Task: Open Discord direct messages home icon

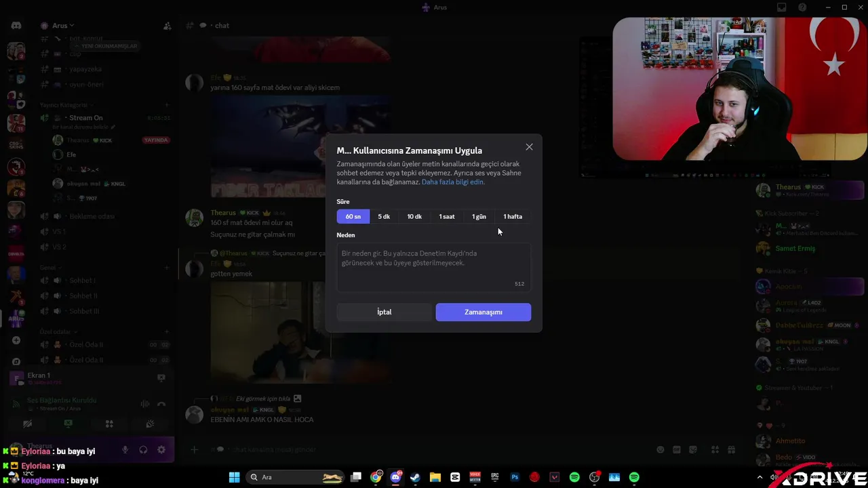Action: (x=16, y=26)
